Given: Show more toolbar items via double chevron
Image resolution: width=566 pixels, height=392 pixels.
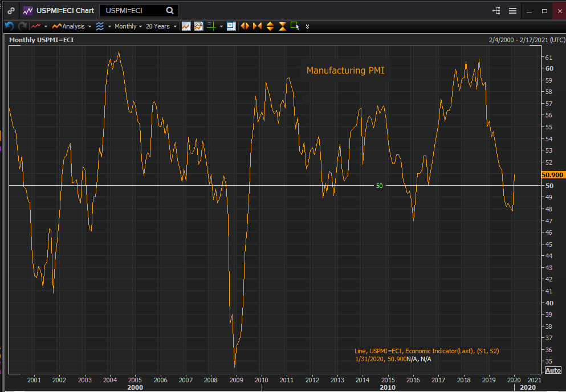Looking at the screenshot, I should (308, 26).
